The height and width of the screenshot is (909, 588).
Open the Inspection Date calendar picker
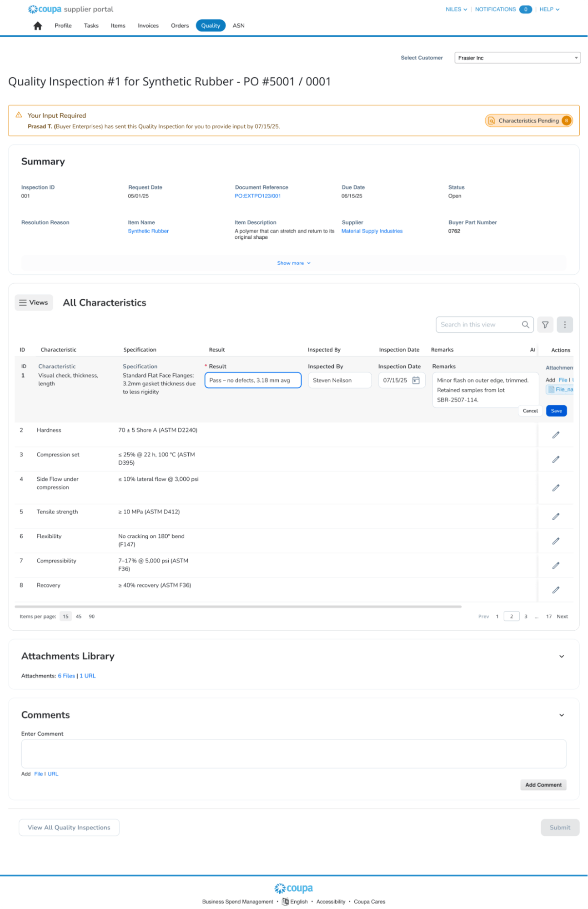tap(416, 381)
